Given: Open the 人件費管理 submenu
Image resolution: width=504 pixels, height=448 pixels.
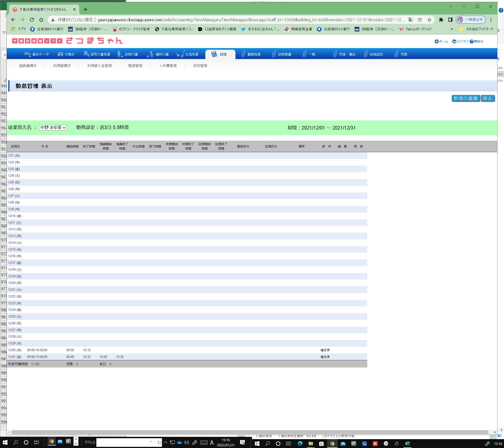Looking at the screenshot, I should pyautogui.click(x=168, y=66).
